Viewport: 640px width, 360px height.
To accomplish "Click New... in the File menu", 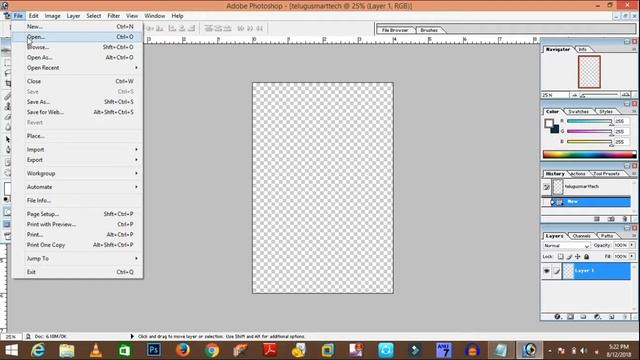I will pyautogui.click(x=78, y=27).
